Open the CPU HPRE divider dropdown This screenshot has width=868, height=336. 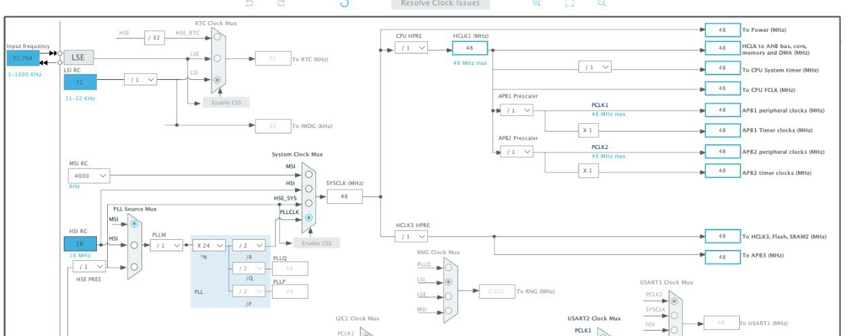point(412,47)
